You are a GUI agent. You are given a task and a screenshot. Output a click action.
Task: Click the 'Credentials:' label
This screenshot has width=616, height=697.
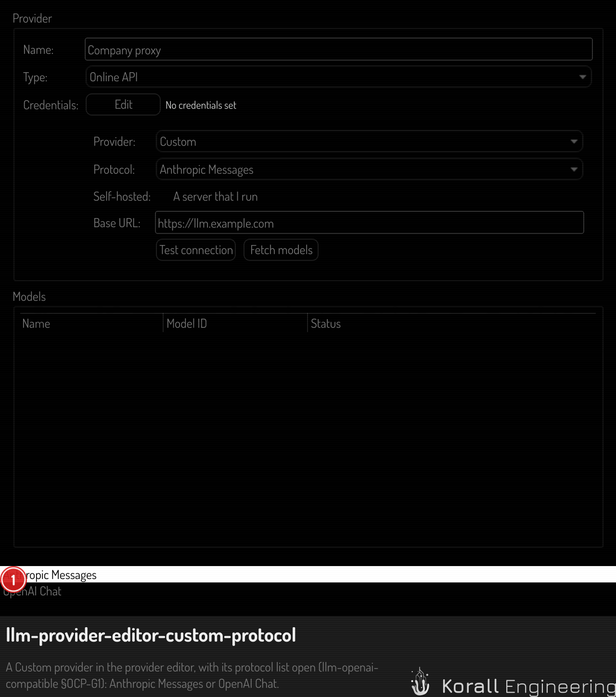coord(51,105)
